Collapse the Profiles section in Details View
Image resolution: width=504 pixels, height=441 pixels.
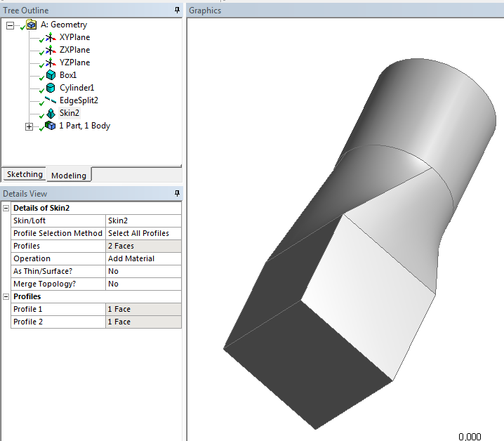click(6, 296)
